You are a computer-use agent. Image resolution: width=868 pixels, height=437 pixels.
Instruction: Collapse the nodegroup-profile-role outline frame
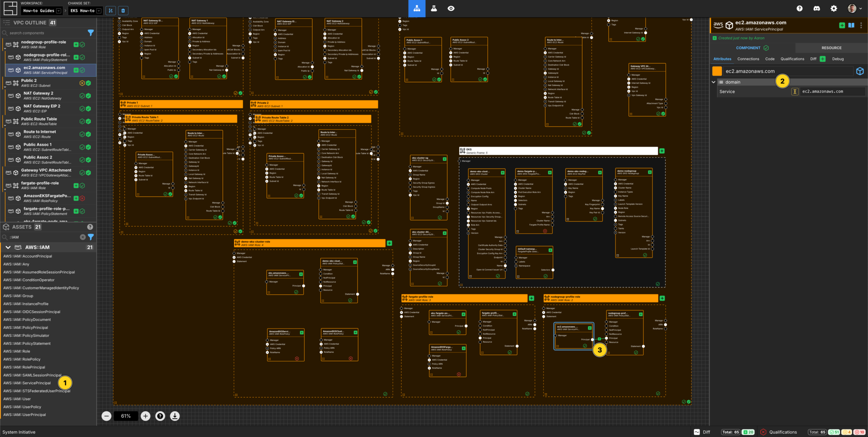click(5, 48)
